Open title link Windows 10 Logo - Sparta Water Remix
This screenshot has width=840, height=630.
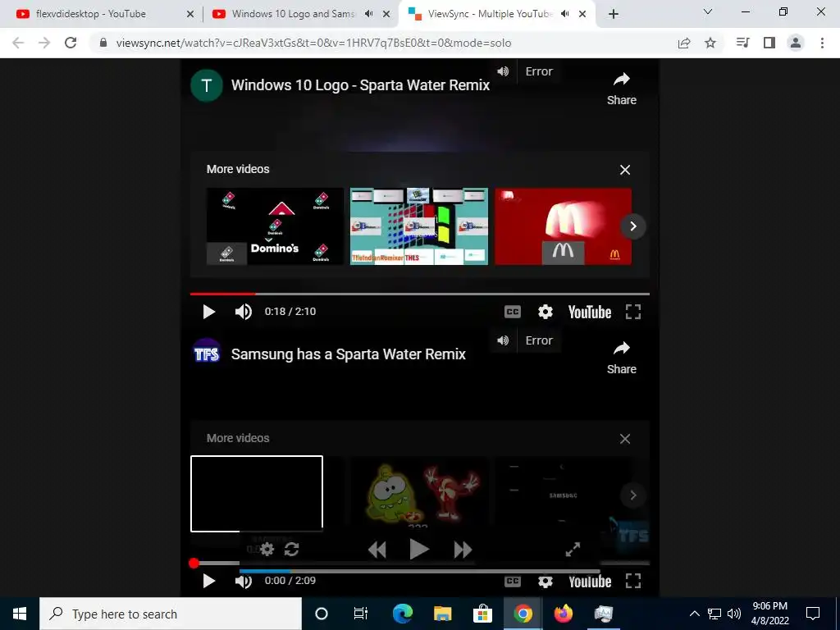pos(361,85)
